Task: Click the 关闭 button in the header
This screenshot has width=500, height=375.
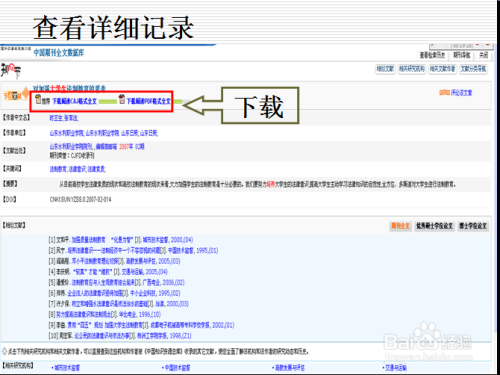Action: click(x=484, y=55)
